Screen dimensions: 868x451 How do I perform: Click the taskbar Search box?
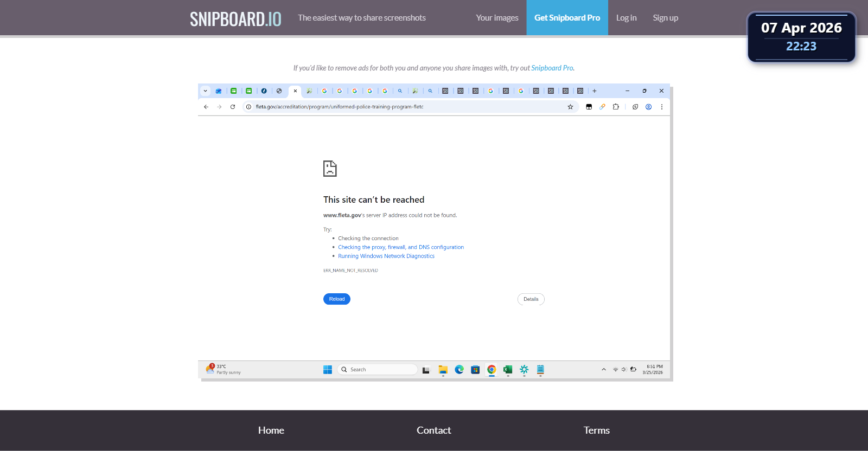(x=377, y=370)
